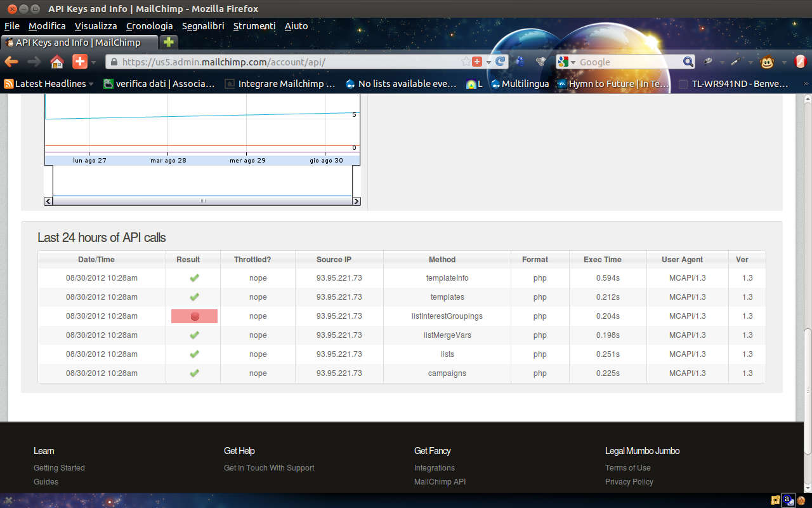Go to the Firefox home page
Screen dimensions: 812x508
[56, 62]
